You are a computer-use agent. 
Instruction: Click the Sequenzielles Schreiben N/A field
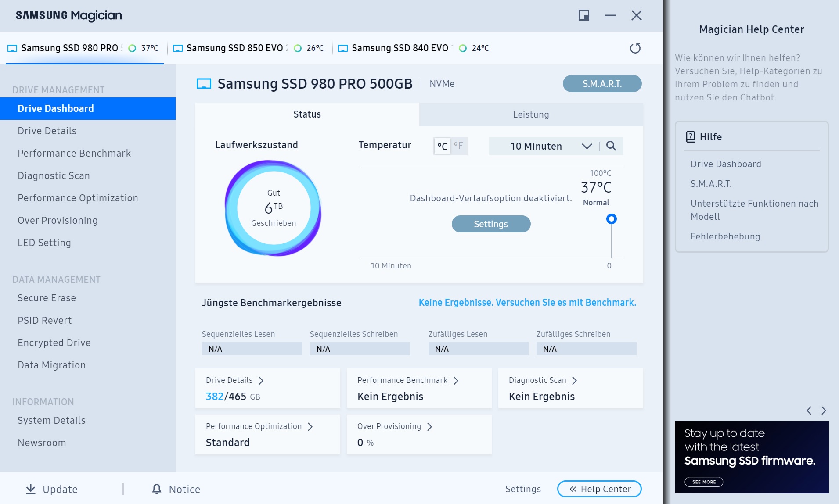pyautogui.click(x=360, y=349)
